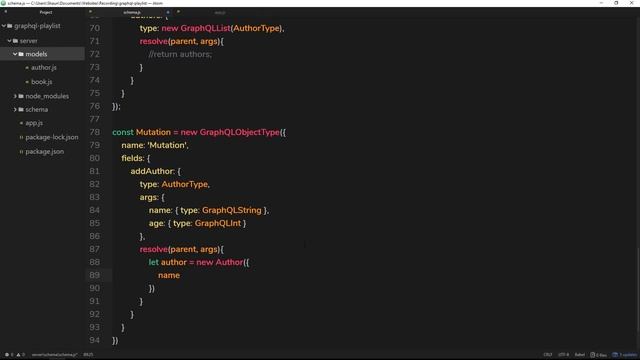Click the error count icon in status bar
Screen dimensions: 640x360
7,355
